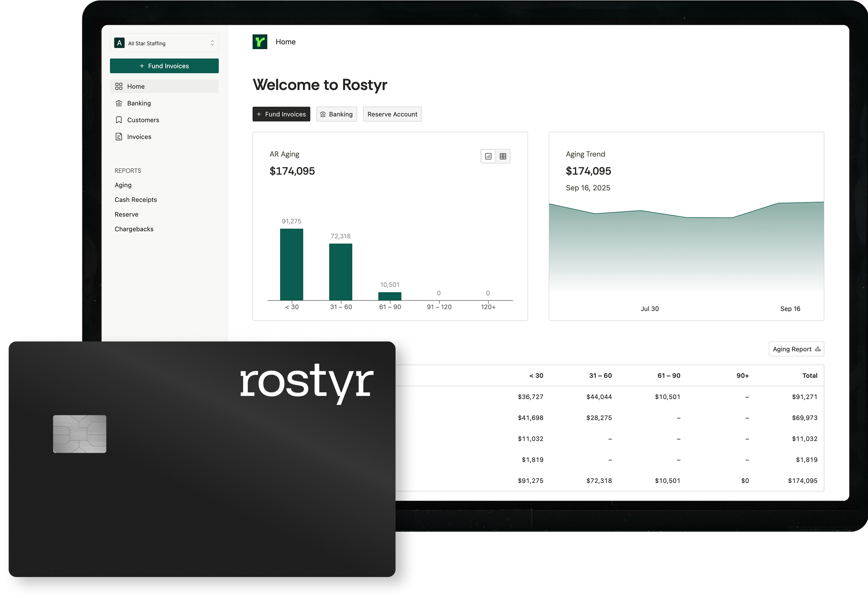
Task: Click the export icon on Aging Report
Action: pos(818,349)
